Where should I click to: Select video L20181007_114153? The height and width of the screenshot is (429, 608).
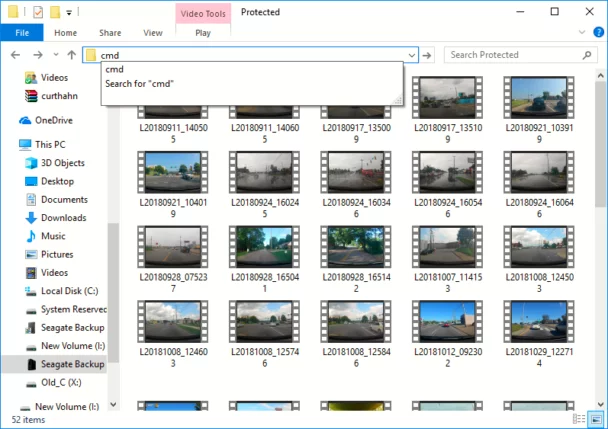(447, 260)
